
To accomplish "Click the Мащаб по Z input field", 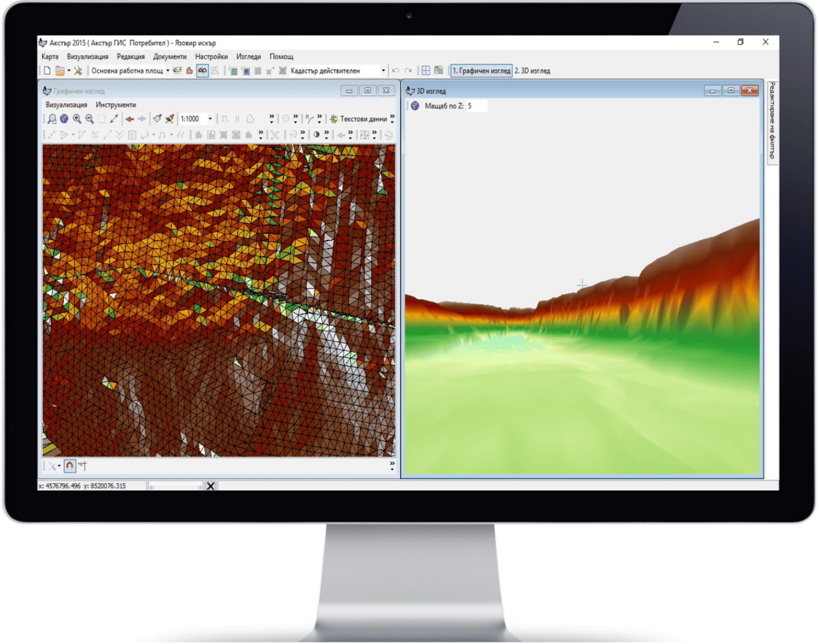I will point(476,106).
